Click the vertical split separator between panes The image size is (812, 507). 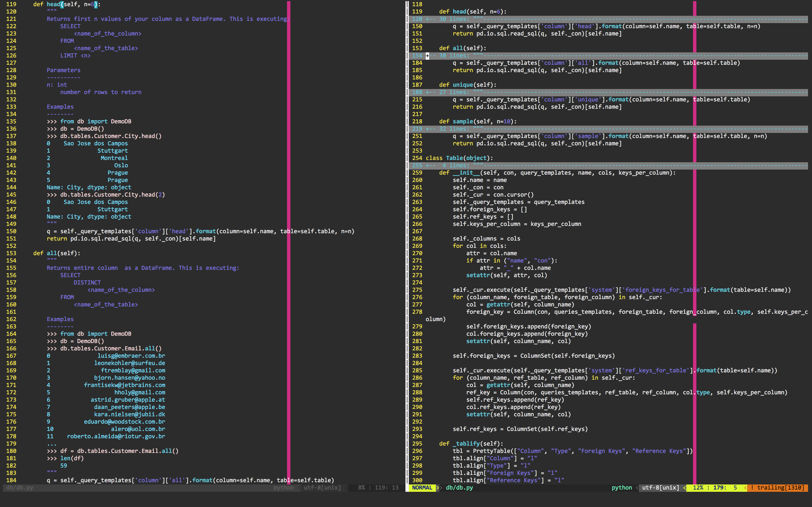click(x=407, y=235)
